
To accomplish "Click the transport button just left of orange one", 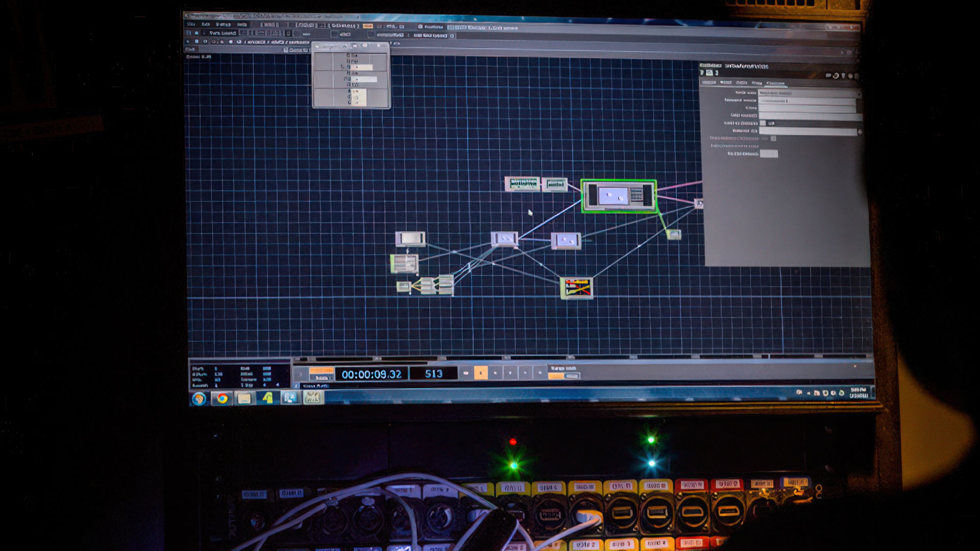I will pos(465,373).
